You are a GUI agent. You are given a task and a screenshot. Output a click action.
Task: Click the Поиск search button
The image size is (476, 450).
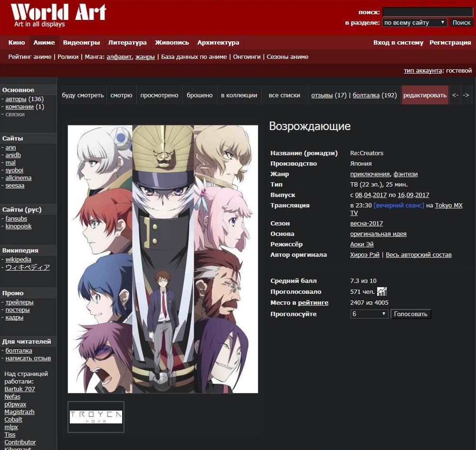click(x=461, y=22)
